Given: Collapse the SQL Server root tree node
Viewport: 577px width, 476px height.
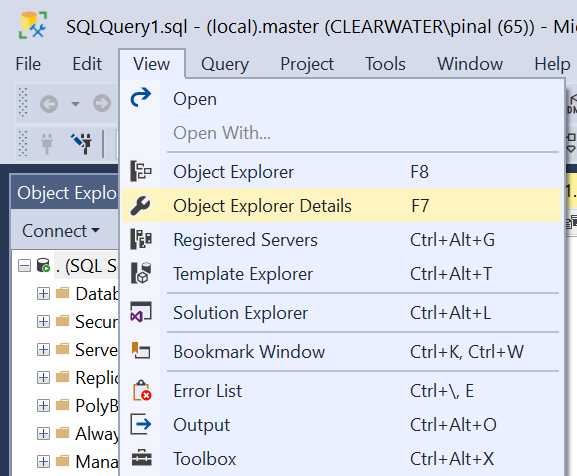Looking at the screenshot, I should tap(25, 266).
